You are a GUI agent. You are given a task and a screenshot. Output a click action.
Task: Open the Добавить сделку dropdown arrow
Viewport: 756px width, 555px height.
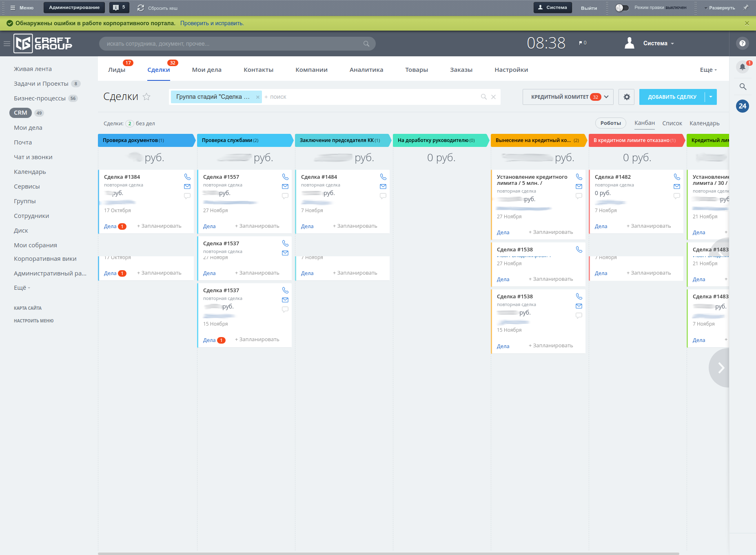click(711, 97)
